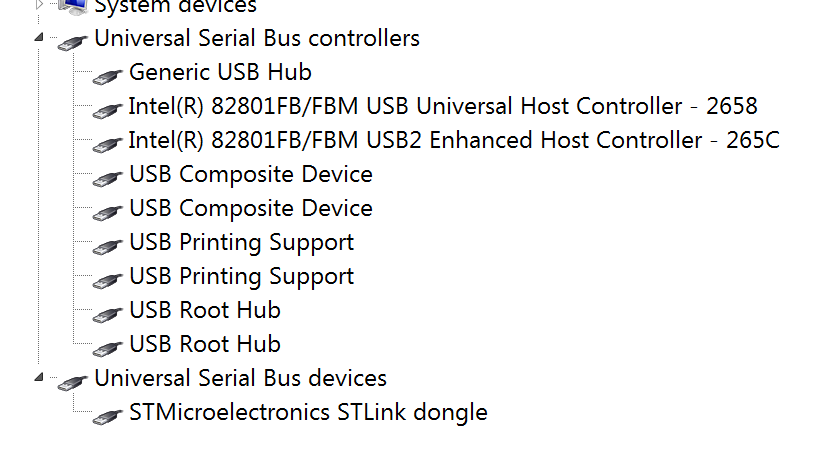Select the Generic USB Hub label
Screen dimensions: 822x472
click(x=220, y=72)
